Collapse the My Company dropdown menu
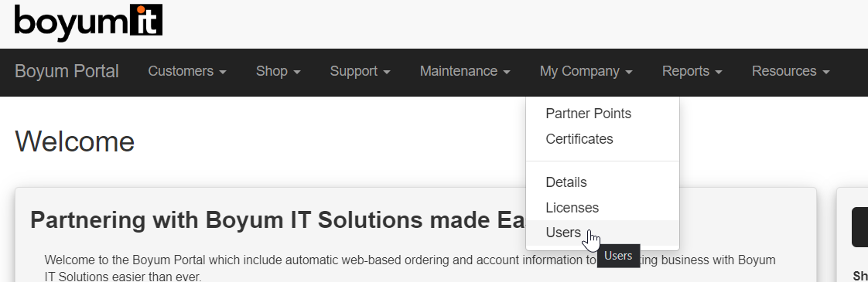This screenshot has height=282, width=868. (x=586, y=71)
